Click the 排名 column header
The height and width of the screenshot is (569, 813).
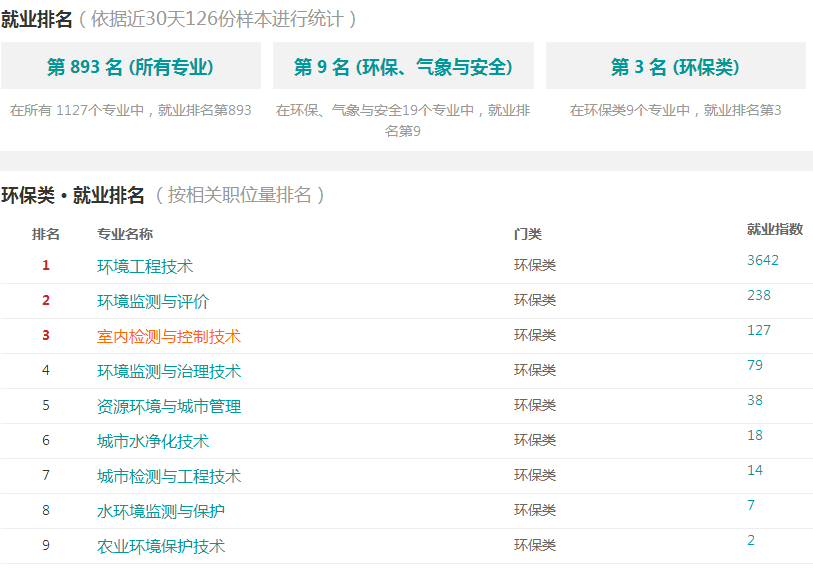click(x=46, y=234)
